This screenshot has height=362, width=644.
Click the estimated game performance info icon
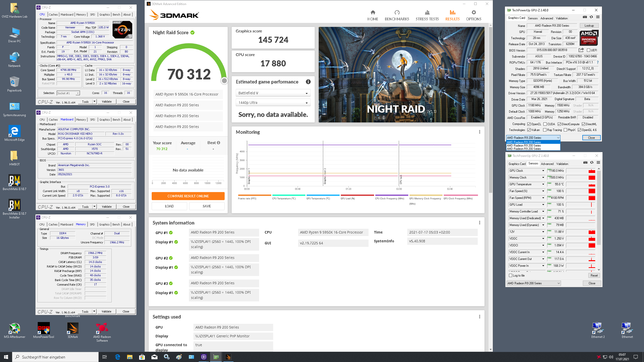pos(308,82)
